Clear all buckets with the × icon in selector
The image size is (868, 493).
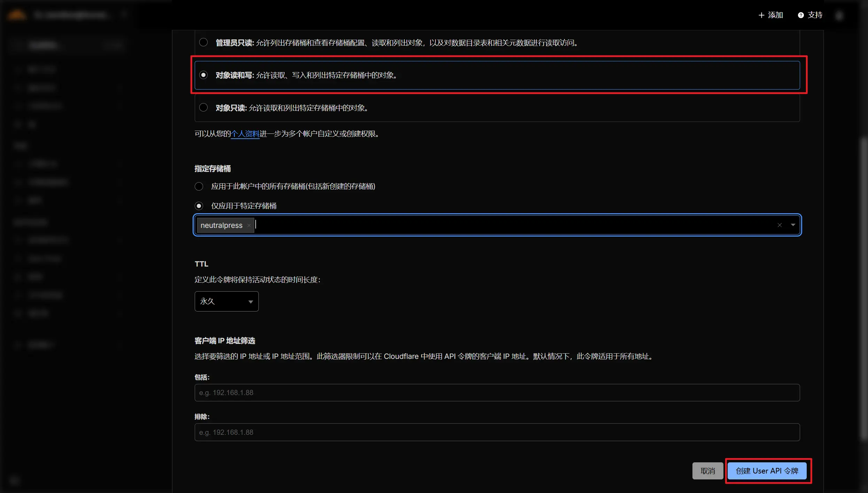(x=780, y=225)
